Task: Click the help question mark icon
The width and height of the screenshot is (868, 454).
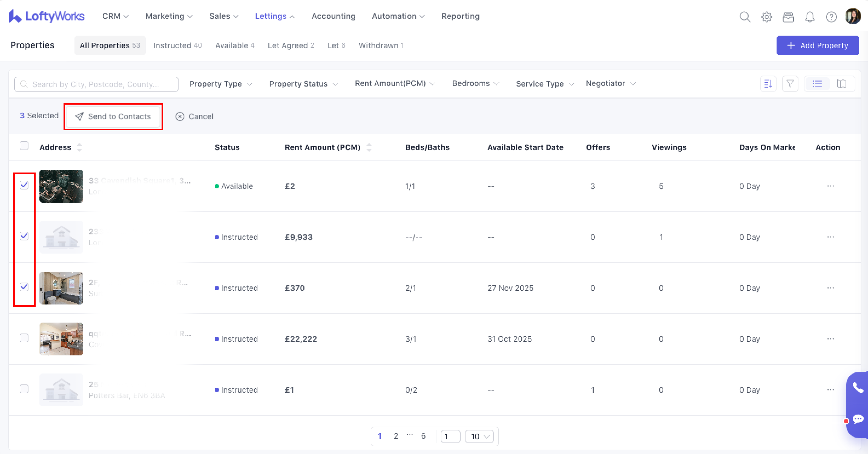Action: (x=831, y=16)
